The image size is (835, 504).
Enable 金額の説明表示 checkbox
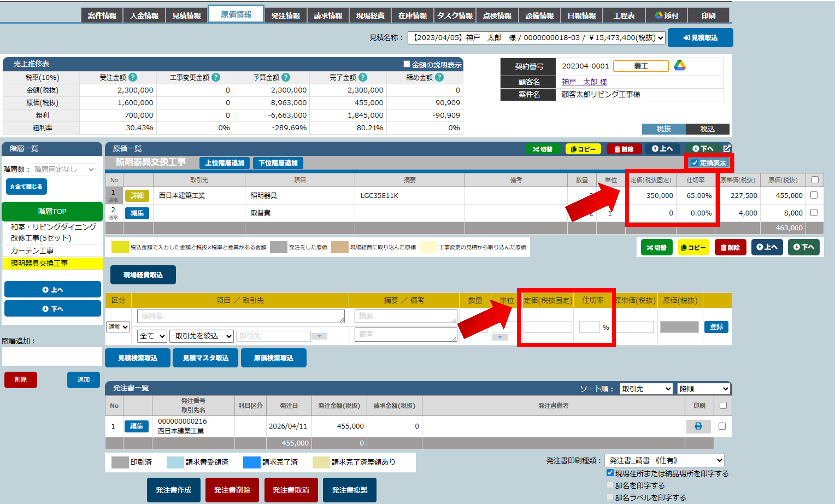click(x=406, y=64)
